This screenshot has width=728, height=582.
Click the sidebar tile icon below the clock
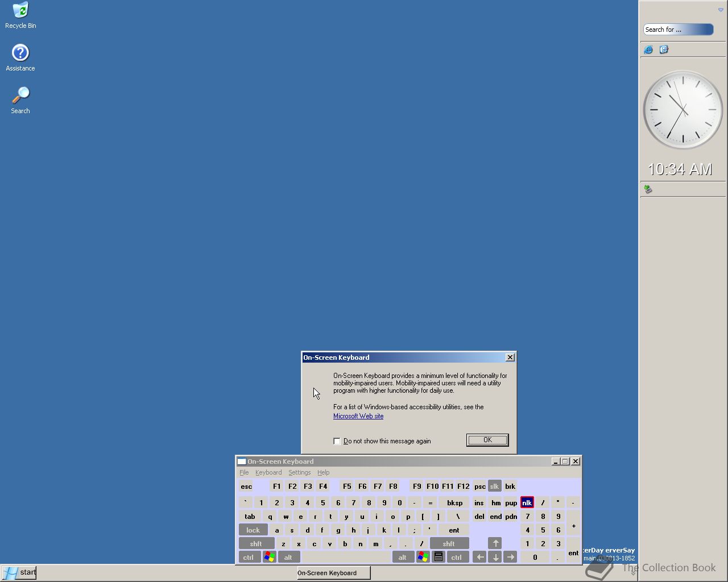tap(647, 189)
